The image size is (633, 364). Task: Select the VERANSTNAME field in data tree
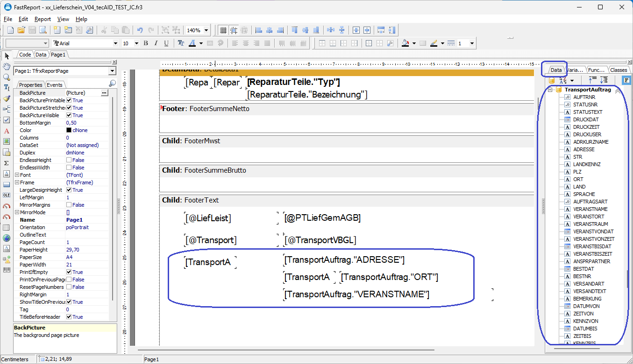coord(590,209)
